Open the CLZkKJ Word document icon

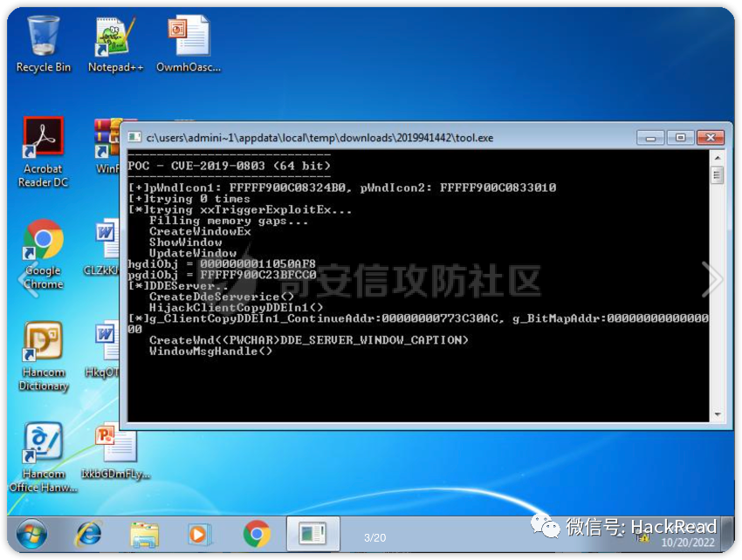[102, 248]
